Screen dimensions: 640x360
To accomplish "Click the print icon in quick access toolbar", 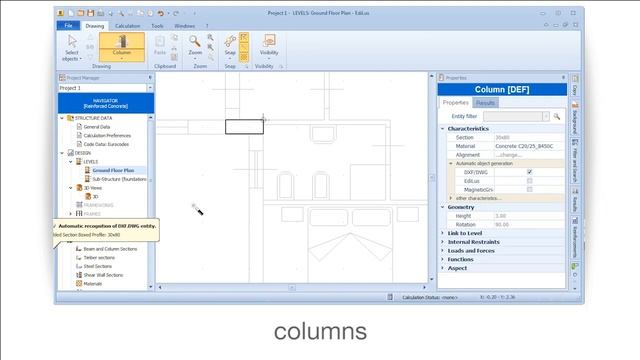I will pos(100,13).
